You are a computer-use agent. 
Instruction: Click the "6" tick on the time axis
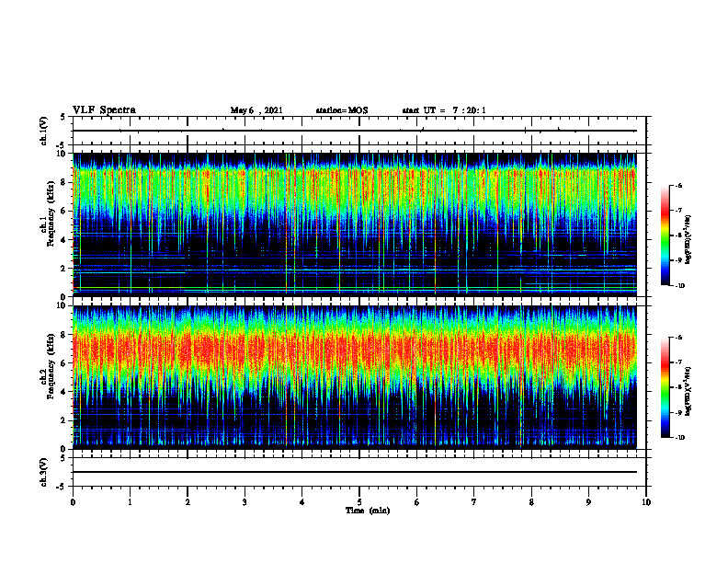coord(417,502)
